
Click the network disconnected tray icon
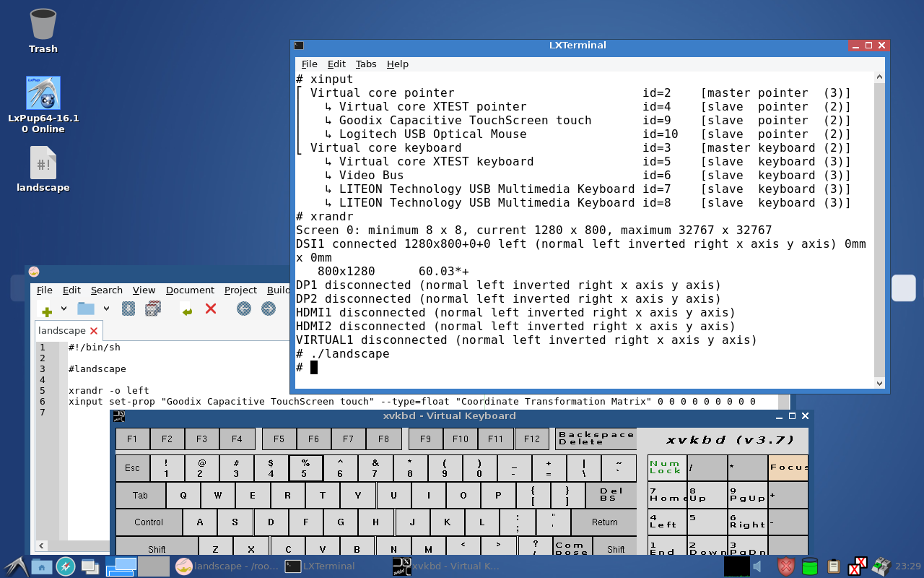pyautogui.click(x=858, y=566)
